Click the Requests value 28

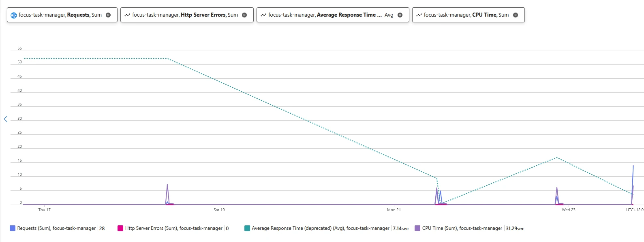point(102,229)
